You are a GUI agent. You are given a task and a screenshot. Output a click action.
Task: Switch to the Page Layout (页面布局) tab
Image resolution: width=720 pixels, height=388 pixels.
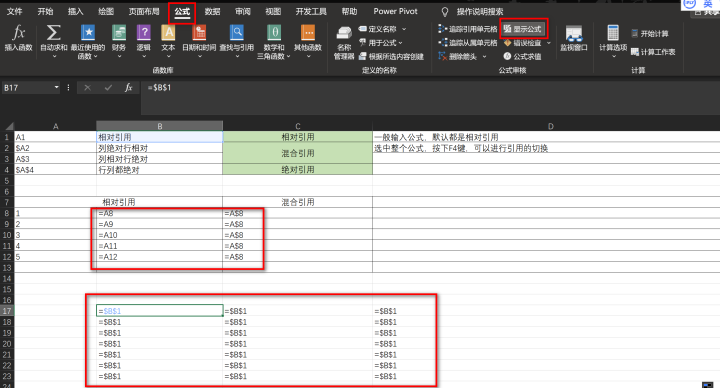point(144,11)
